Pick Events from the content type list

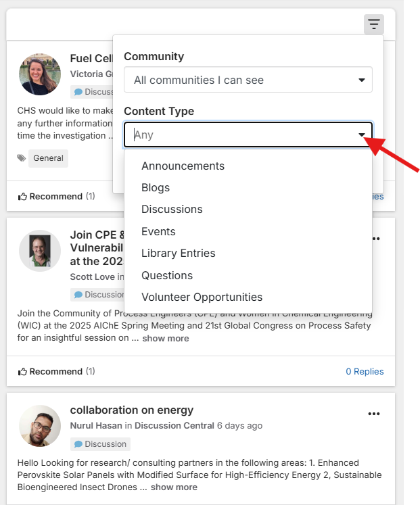click(158, 231)
